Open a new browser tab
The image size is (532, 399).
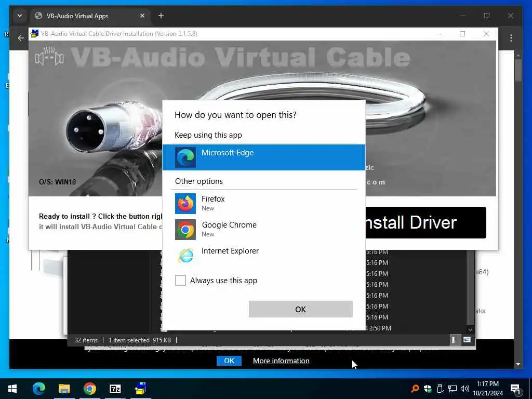pos(161,16)
